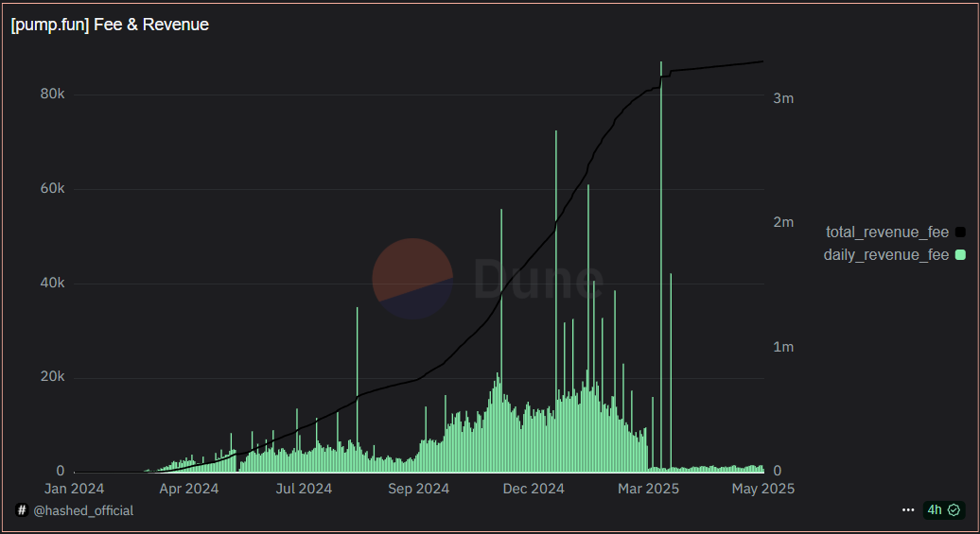Click the [pump.fun] Fee & Revenue title
The width and height of the screenshot is (980, 534).
pyautogui.click(x=110, y=25)
